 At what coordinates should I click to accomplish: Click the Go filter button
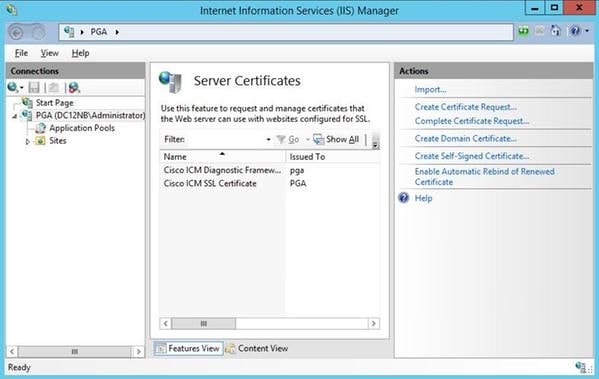pyautogui.click(x=288, y=139)
